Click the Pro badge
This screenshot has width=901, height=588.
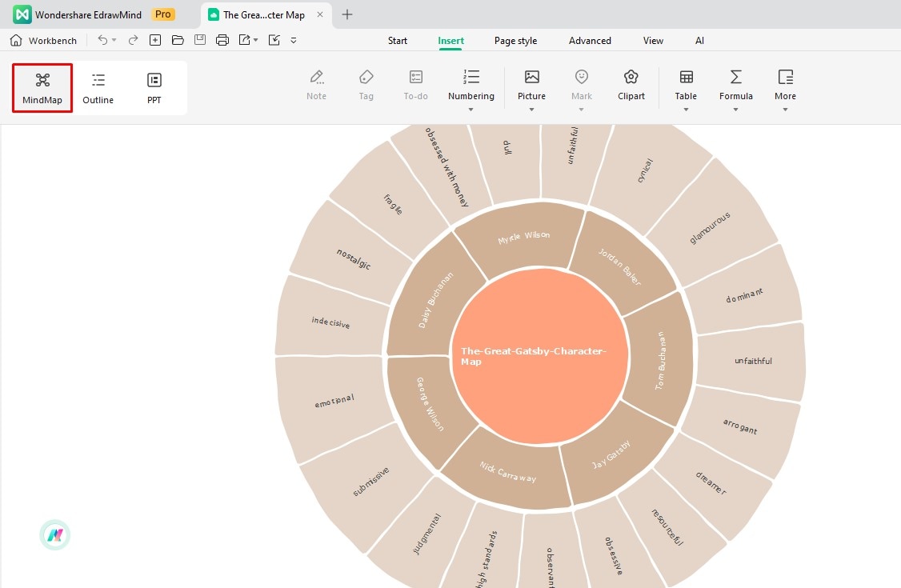163,14
